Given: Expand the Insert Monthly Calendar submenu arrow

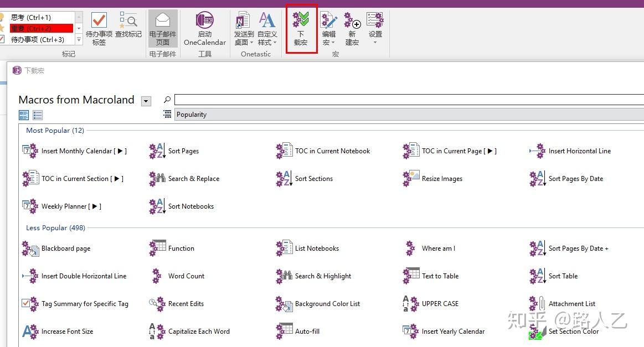Looking at the screenshot, I should [x=121, y=151].
